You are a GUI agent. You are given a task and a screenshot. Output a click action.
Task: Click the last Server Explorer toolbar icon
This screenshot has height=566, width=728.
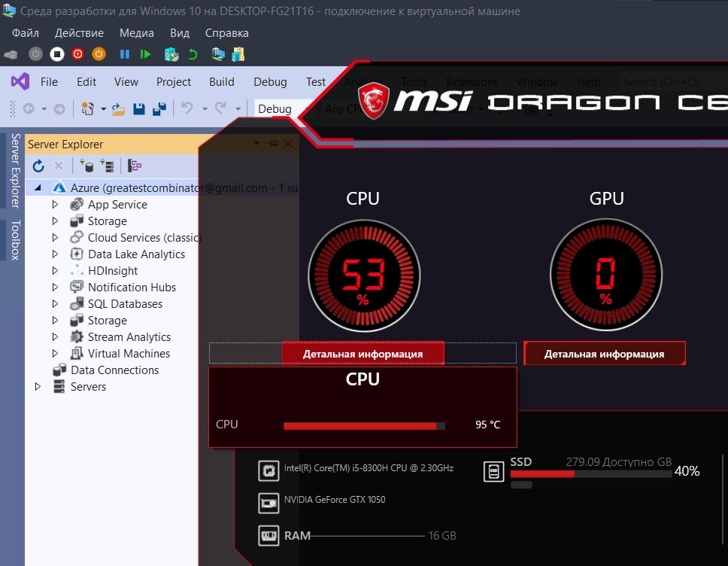134,166
